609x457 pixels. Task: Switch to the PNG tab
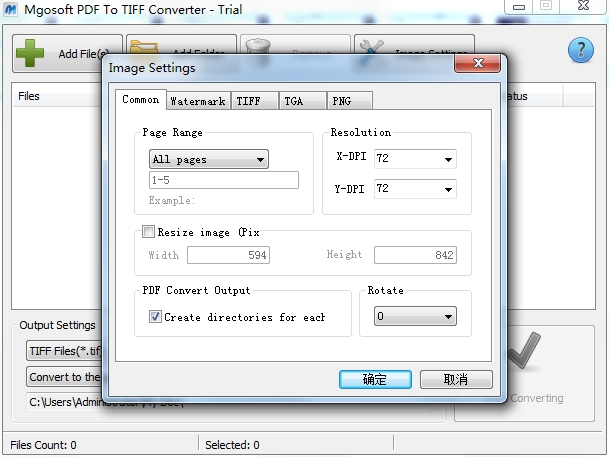350,101
